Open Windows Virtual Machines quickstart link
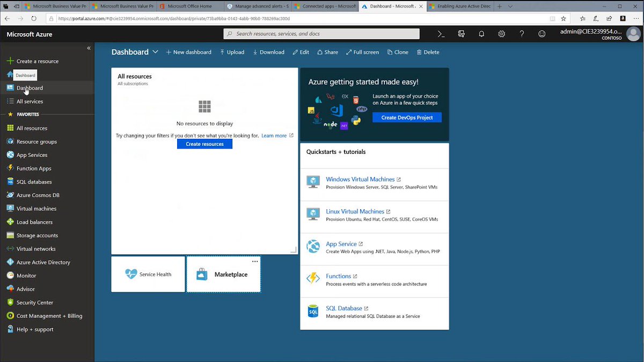Viewport: 644px width, 362px height. (x=360, y=179)
